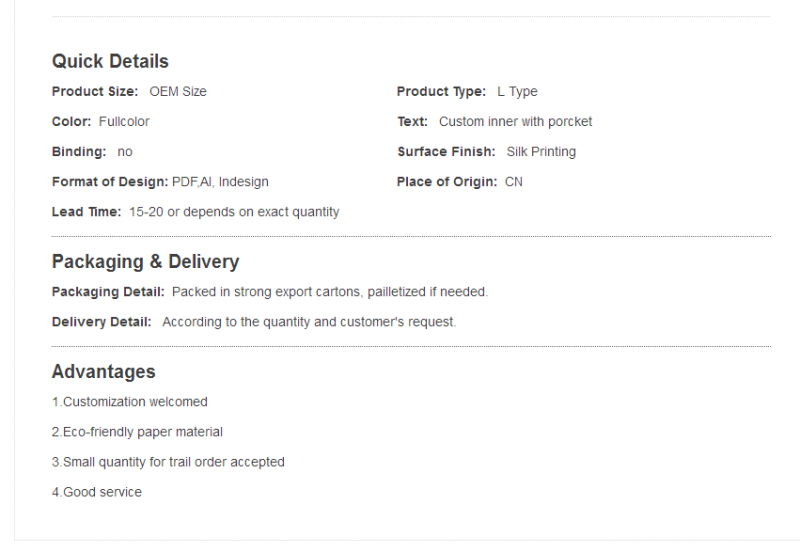Click the Delivery Detail description text
This screenshot has height=552, width=800.
pyautogui.click(x=309, y=322)
